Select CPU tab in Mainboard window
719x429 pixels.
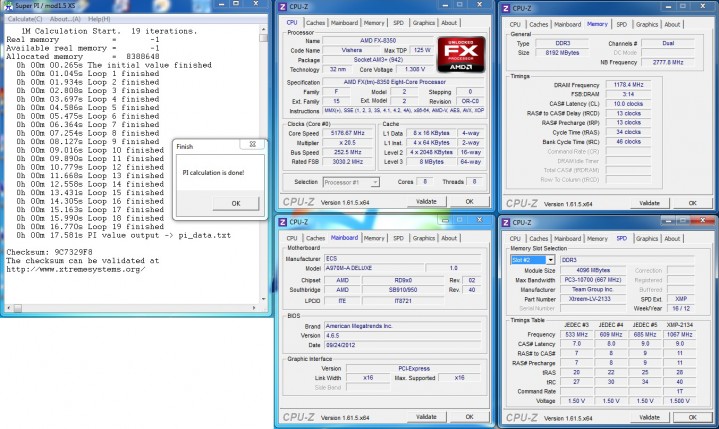[292, 238]
